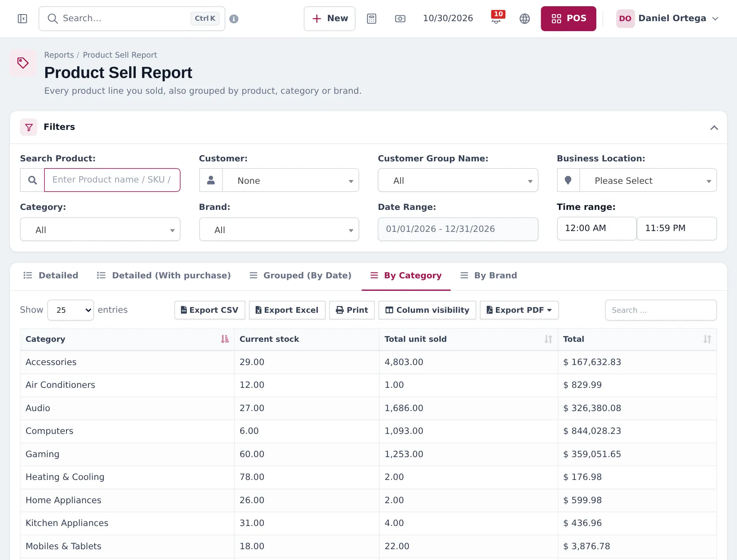Click Export Excel button

287,310
